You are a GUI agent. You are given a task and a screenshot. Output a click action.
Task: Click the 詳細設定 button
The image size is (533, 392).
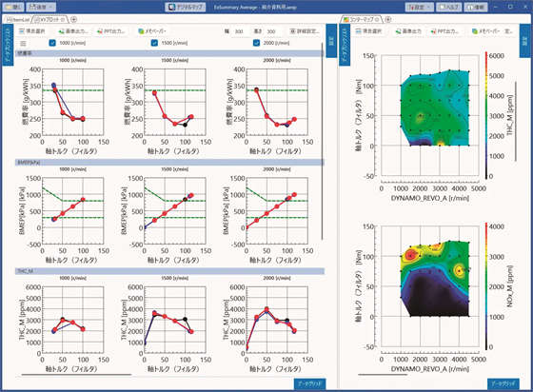click(x=305, y=31)
